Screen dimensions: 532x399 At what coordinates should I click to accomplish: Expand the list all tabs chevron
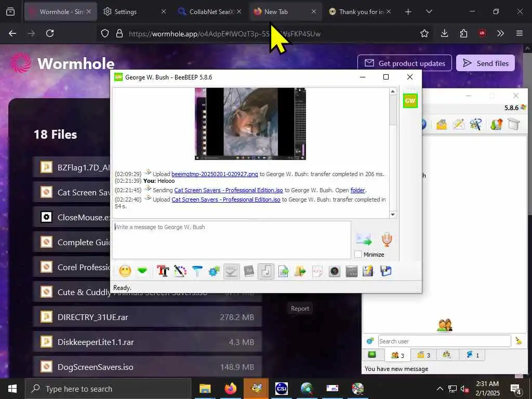pos(429,12)
